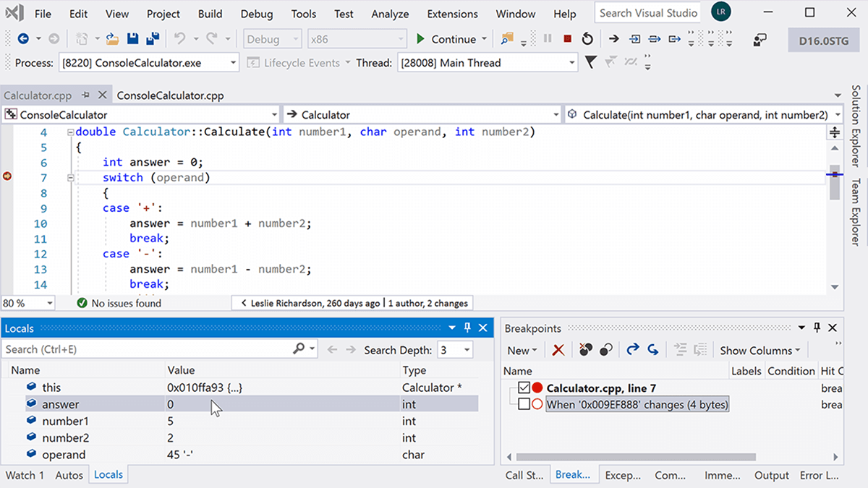Delete the selected breakpoint with red X
This screenshot has width=868, height=488.
[558, 350]
